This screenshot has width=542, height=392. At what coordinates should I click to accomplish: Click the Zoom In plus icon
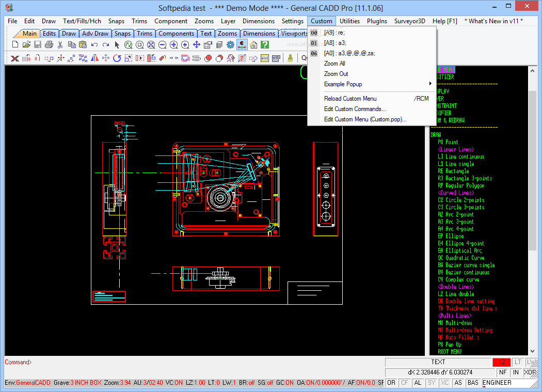pyautogui.click(x=174, y=44)
